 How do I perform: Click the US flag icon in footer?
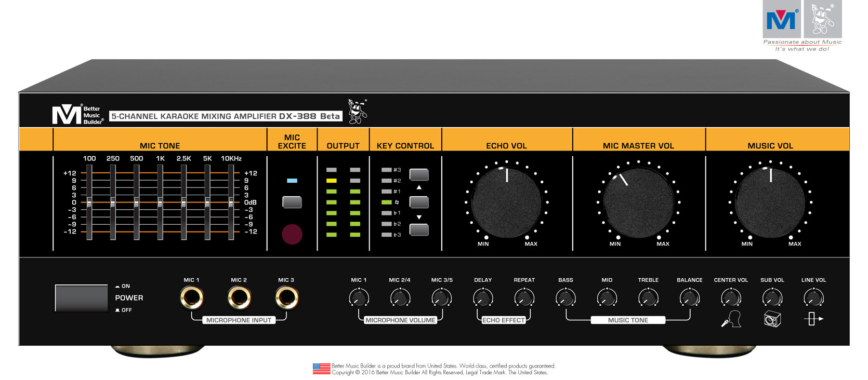tap(321, 369)
